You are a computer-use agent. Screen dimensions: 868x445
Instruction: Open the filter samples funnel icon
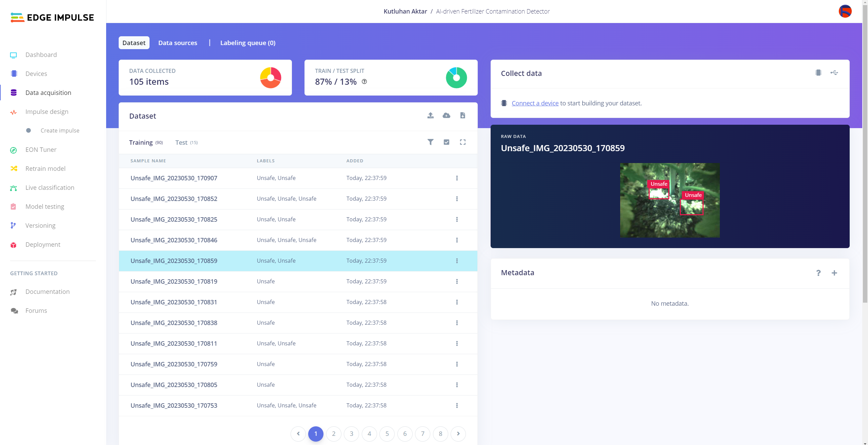[430, 142]
